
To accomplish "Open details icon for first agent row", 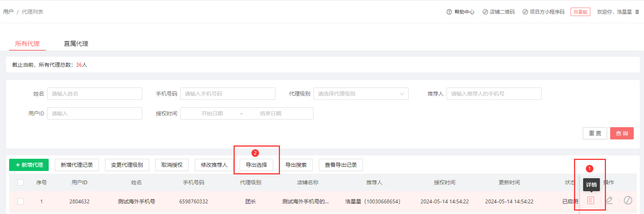I will [x=590, y=200].
